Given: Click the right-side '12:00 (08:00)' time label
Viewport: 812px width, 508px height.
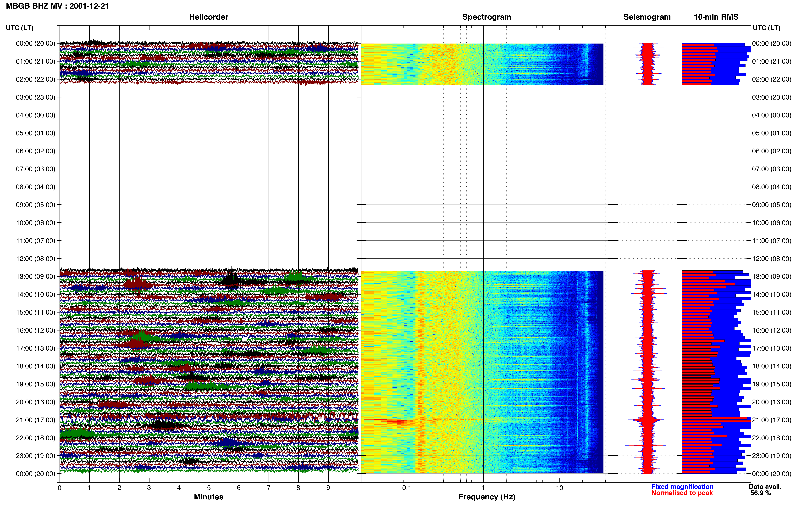Looking at the screenshot, I should click(772, 259).
